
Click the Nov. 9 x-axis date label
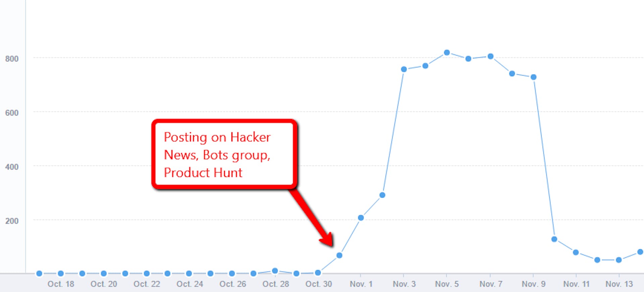pos(533,284)
